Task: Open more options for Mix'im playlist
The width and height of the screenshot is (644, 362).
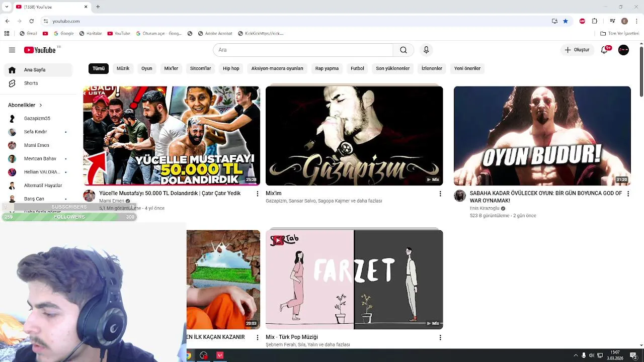Action: click(x=440, y=194)
